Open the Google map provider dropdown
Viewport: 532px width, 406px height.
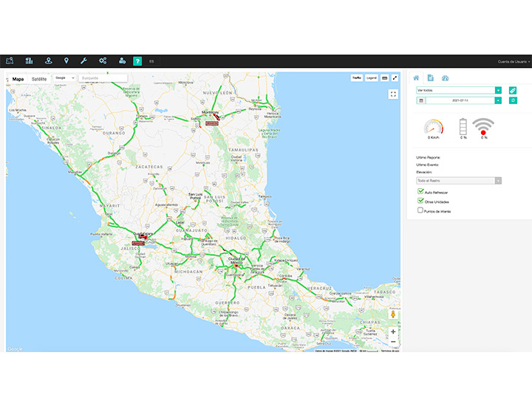point(64,78)
